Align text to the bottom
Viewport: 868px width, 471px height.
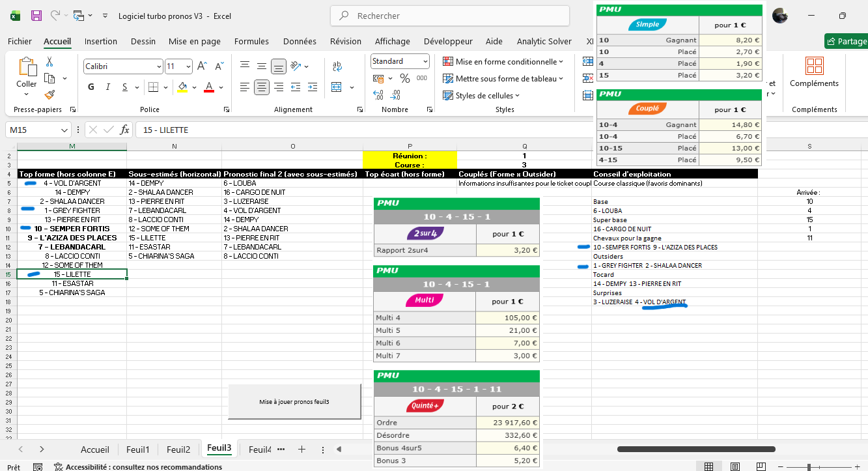point(279,66)
